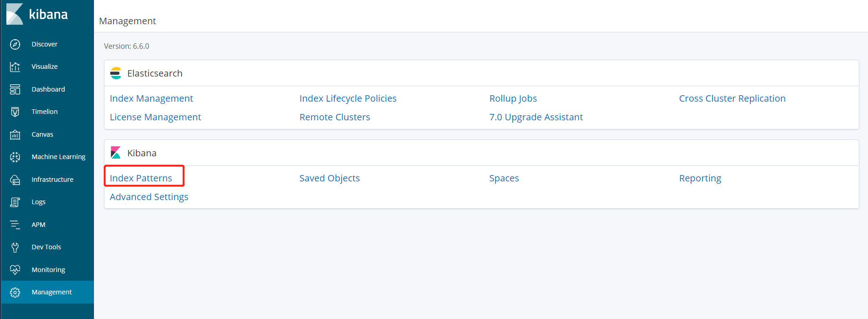Click the Infrastructure icon in sidebar
Image resolution: width=868 pixels, height=319 pixels.
coord(15,180)
